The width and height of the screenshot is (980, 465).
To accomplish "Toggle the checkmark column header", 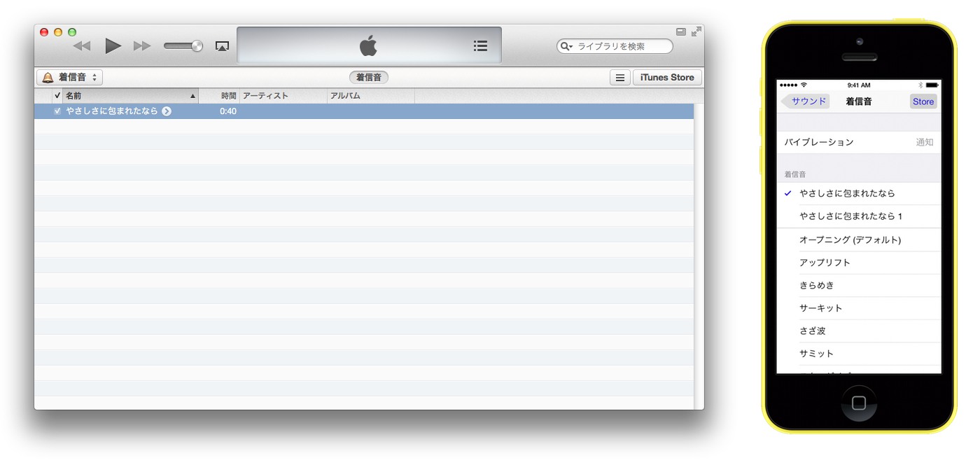I will click(57, 96).
